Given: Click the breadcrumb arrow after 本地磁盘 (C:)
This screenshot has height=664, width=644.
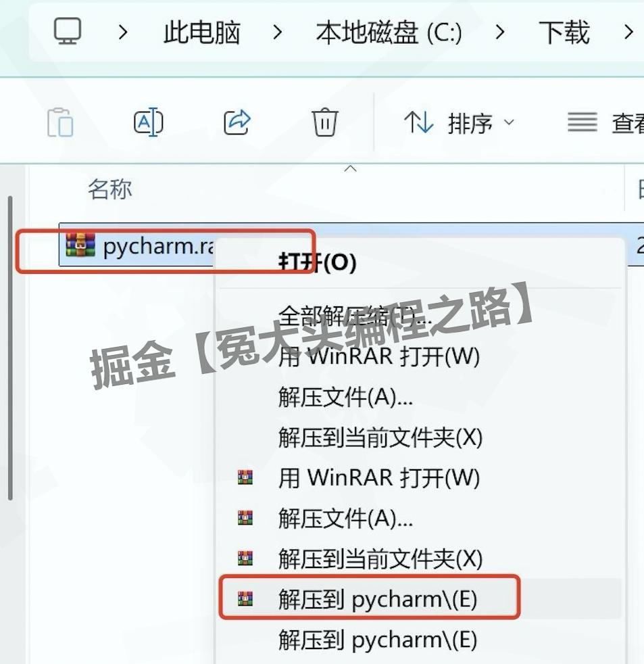Looking at the screenshot, I should [498, 32].
